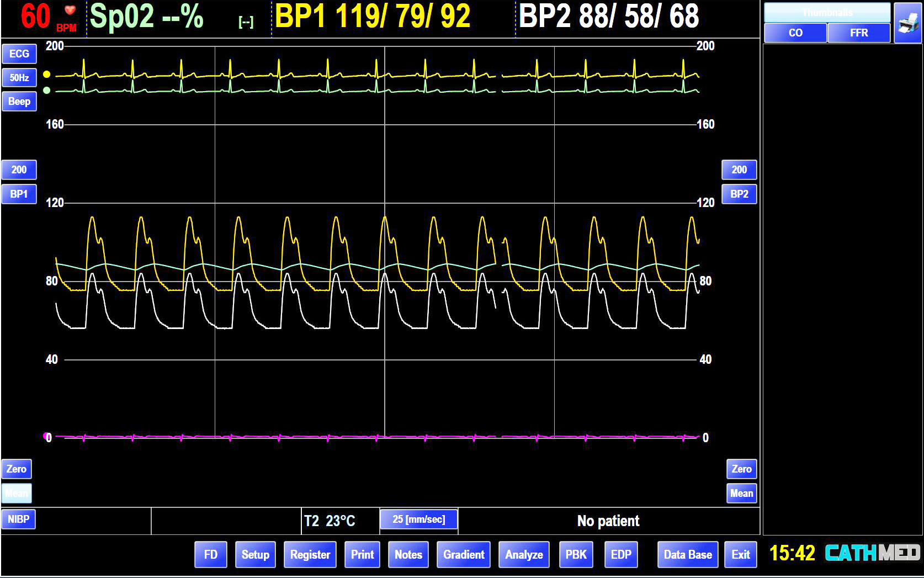Image resolution: width=924 pixels, height=578 pixels.
Task: Toggle the 50Hz filter button
Action: [x=19, y=78]
